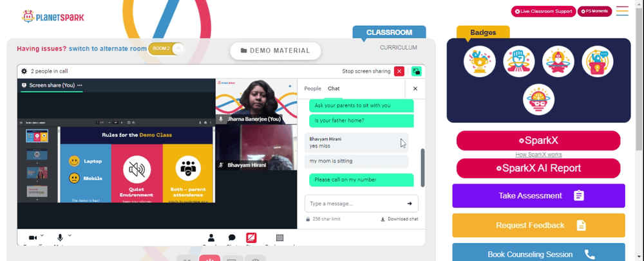Click Jharna Banerjee's video tile
This screenshot has width=644, height=261.
coord(256,101)
